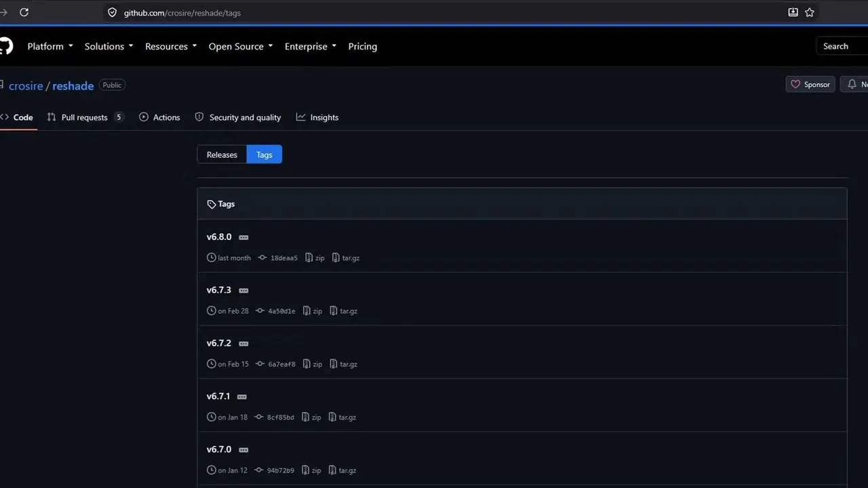This screenshot has width=868, height=488.
Task: Click the Notifications bell button
Action: pos(854,85)
